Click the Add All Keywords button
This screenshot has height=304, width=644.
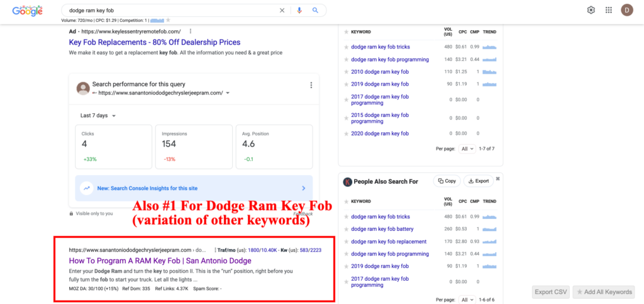604,292
